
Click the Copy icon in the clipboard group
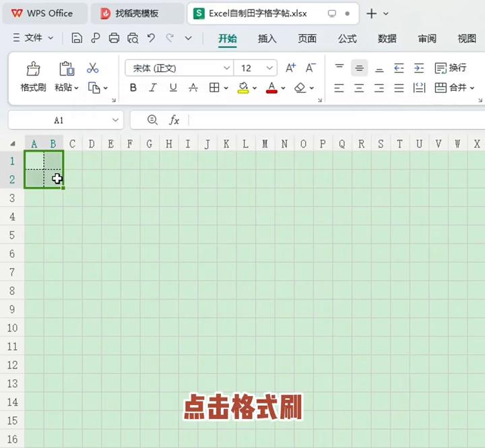tap(94, 88)
